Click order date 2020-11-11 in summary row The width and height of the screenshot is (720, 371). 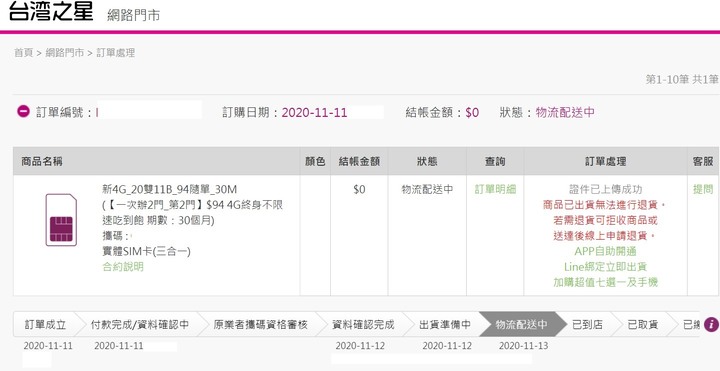pos(314,112)
